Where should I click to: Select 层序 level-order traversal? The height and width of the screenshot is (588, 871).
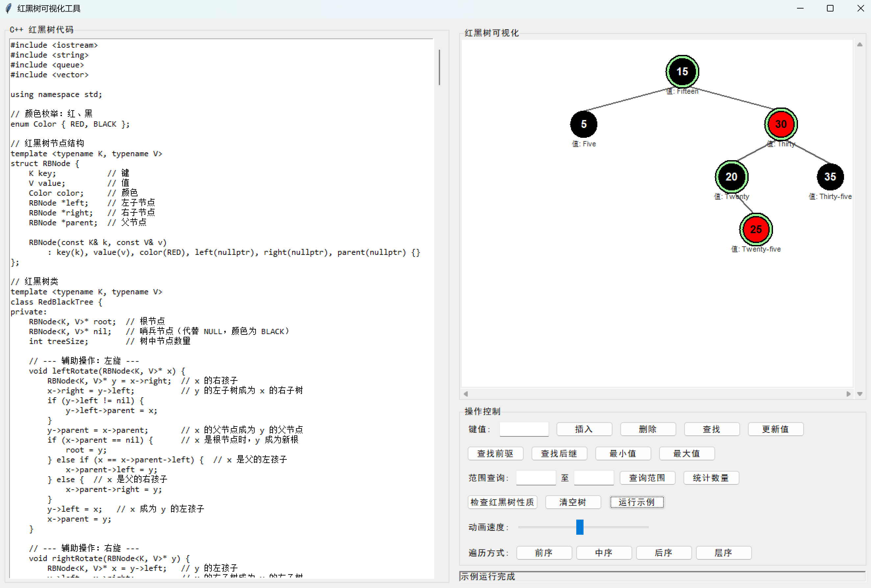(723, 553)
